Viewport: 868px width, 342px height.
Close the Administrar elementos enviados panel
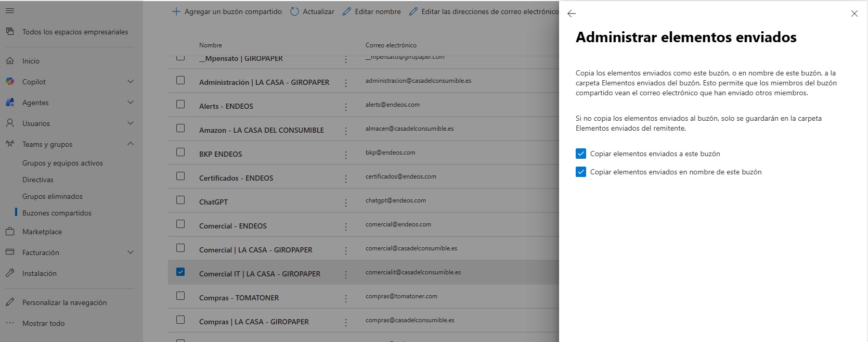[854, 14]
